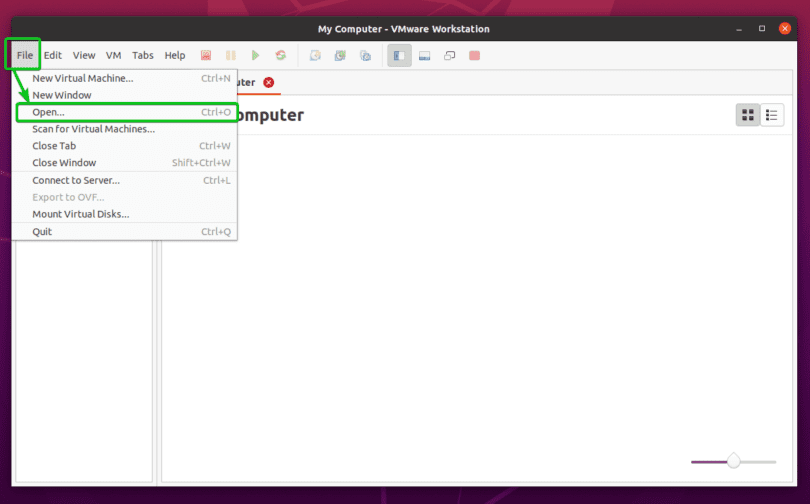Image resolution: width=810 pixels, height=504 pixels.
Task: Open the View menu
Action: [x=84, y=55]
